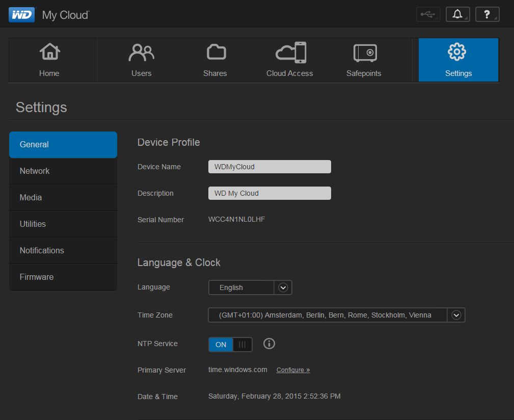Select General in settings sidebar

click(63, 145)
